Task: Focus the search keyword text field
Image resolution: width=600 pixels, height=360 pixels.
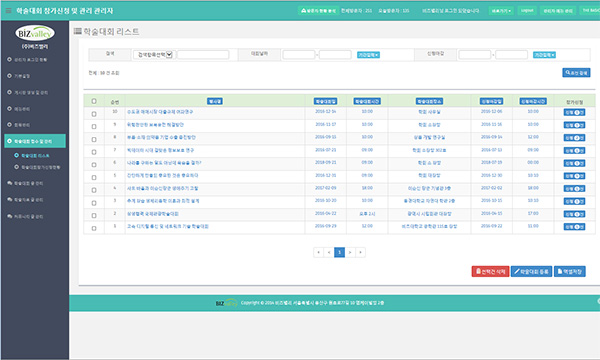Action: pyautogui.click(x=203, y=55)
